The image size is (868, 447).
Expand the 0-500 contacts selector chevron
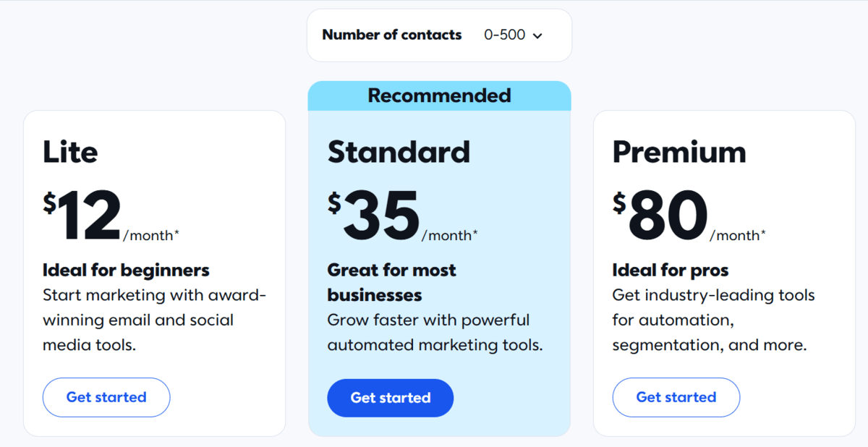pyautogui.click(x=537, y=35)
